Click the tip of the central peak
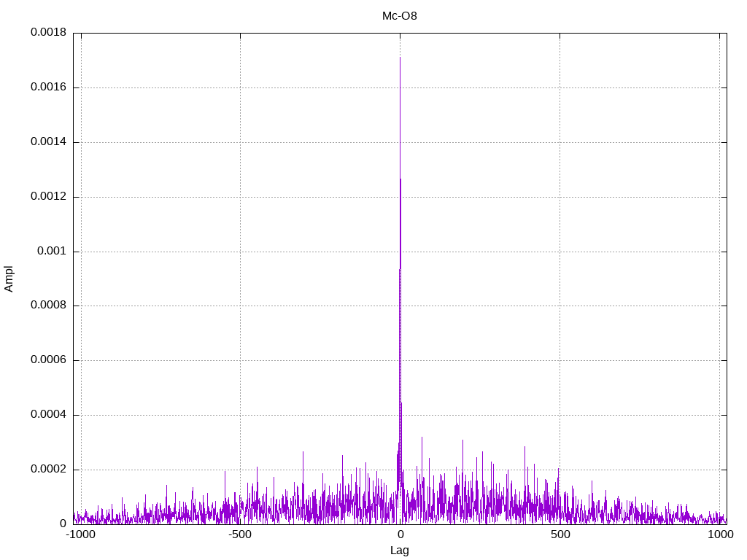Viewport: 747px width, 560px height. pyautogui.click(x=400, y=58)
